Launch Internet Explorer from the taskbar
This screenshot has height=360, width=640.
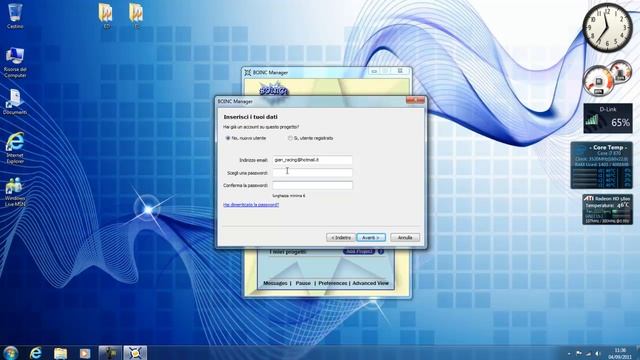point(36,353)
